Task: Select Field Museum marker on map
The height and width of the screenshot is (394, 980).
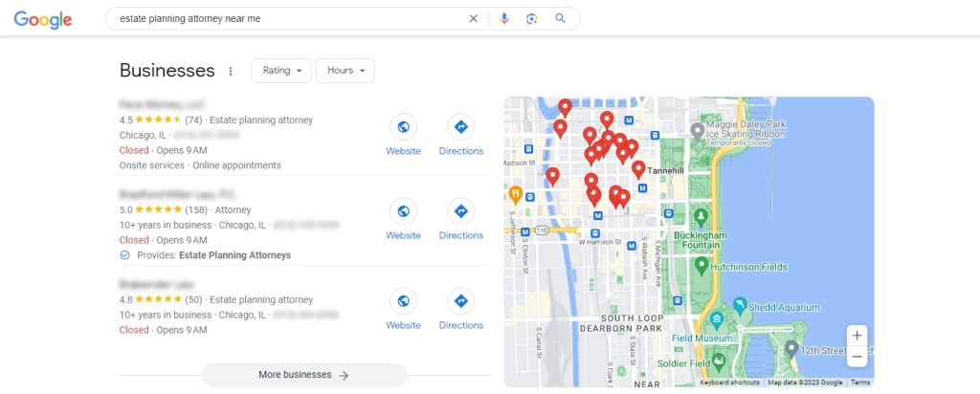Action: pos(717,321)
